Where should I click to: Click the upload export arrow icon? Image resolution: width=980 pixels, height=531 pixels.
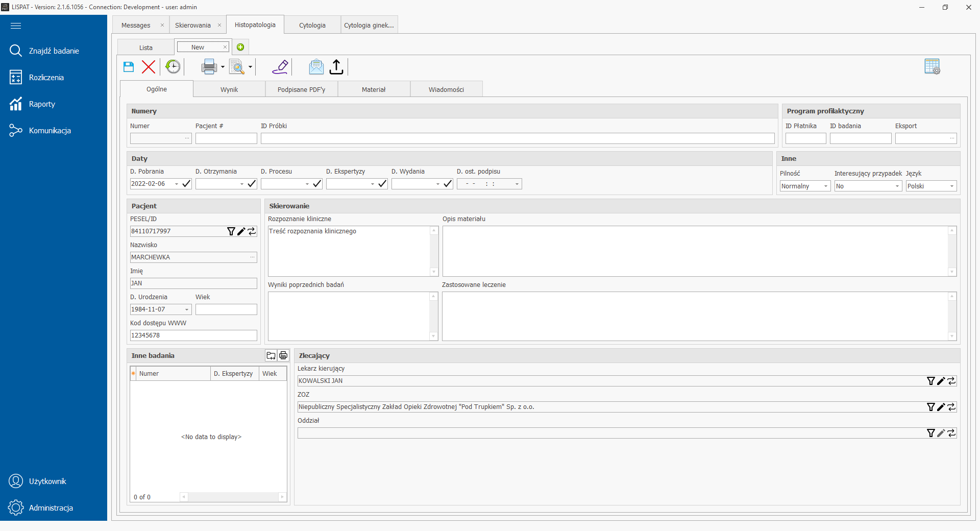[336, 67]
